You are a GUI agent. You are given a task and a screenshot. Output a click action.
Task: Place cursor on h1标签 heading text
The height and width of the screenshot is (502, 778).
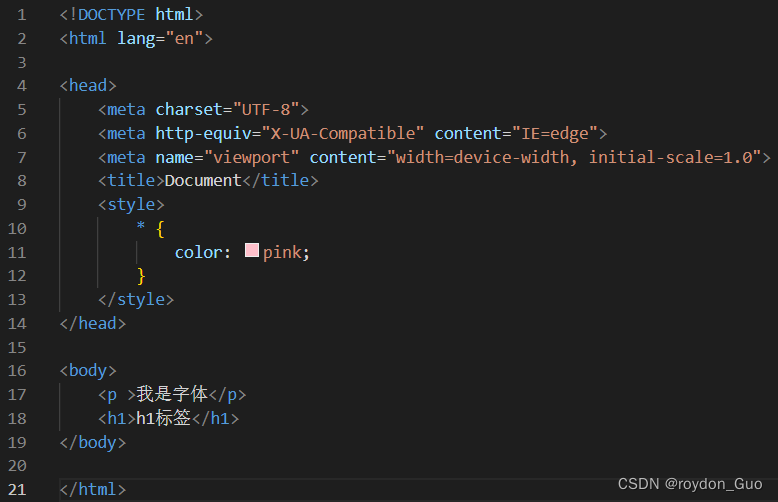pos(163,418)
